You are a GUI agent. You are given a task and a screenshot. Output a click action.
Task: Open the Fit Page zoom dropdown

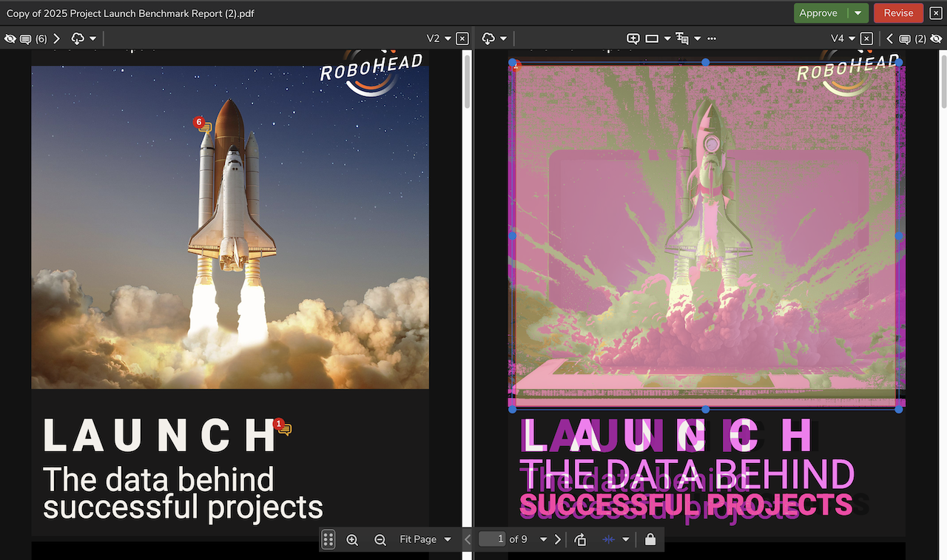point(425,540)
